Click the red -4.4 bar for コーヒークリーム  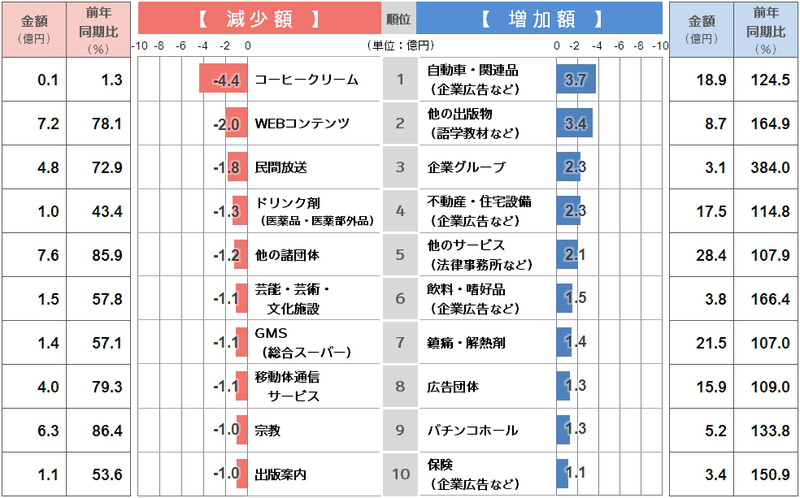click(x=223, y=79)
